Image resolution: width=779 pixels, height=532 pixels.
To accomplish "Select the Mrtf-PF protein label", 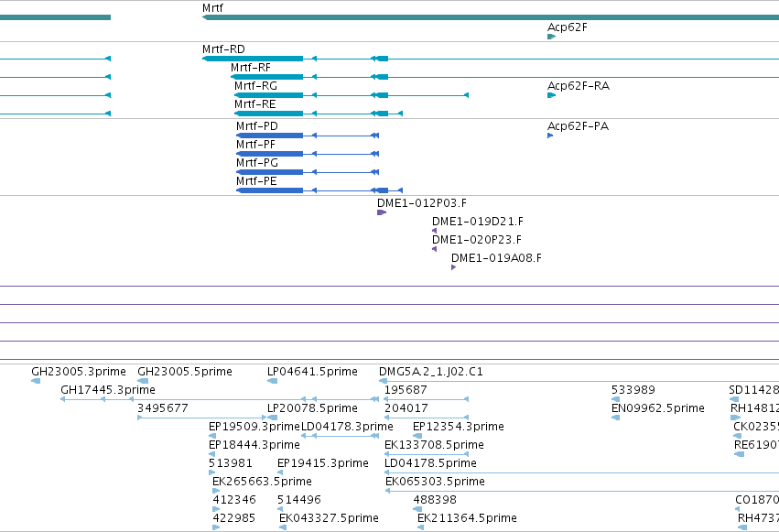I will tap(256, 145).
